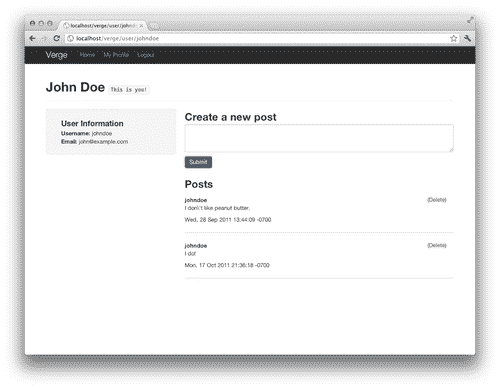
Task: Open johndoe author link on peanut butter post
Action: coord(196,200)
